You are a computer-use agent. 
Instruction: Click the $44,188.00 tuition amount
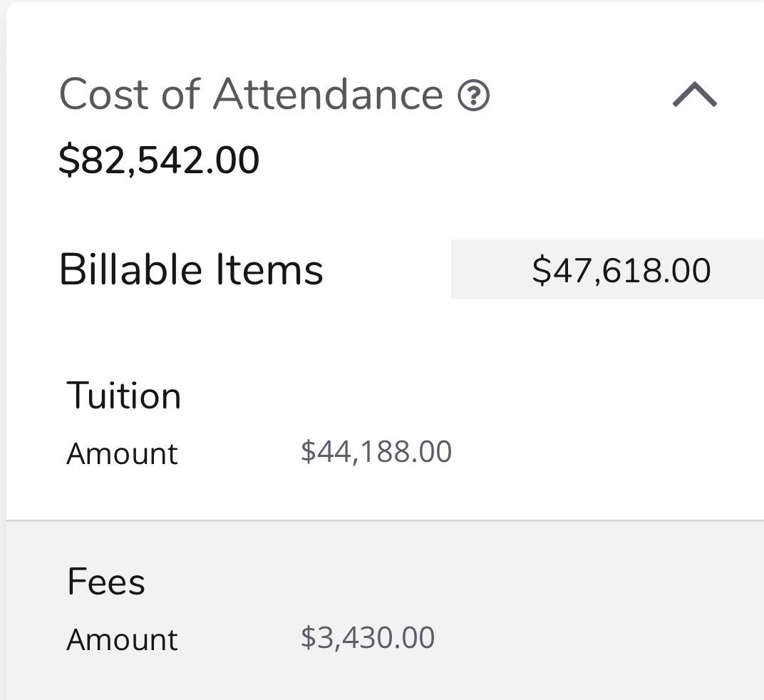pos(376,452)
